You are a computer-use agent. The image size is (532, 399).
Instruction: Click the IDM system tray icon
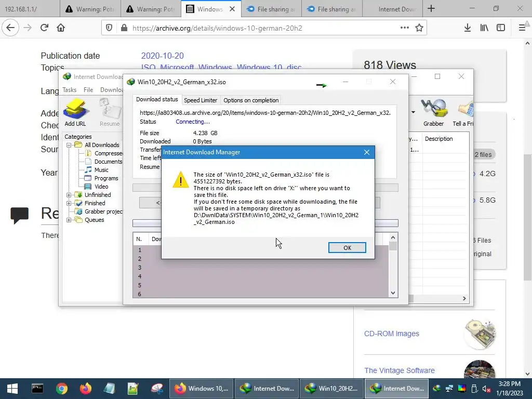(x=437, y=389)
